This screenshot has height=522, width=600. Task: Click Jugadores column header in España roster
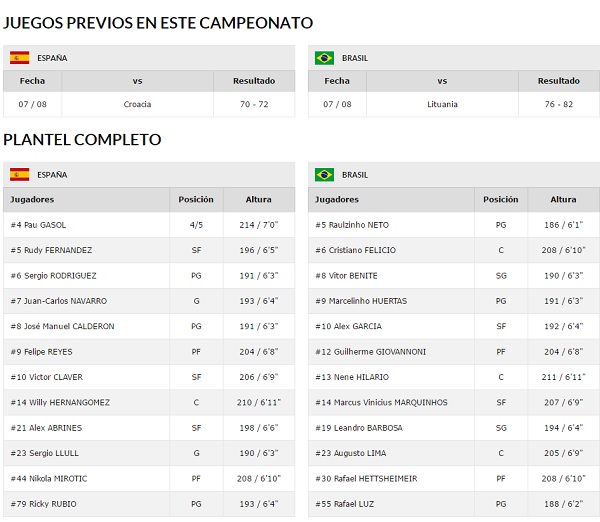[x=32, y=199]
